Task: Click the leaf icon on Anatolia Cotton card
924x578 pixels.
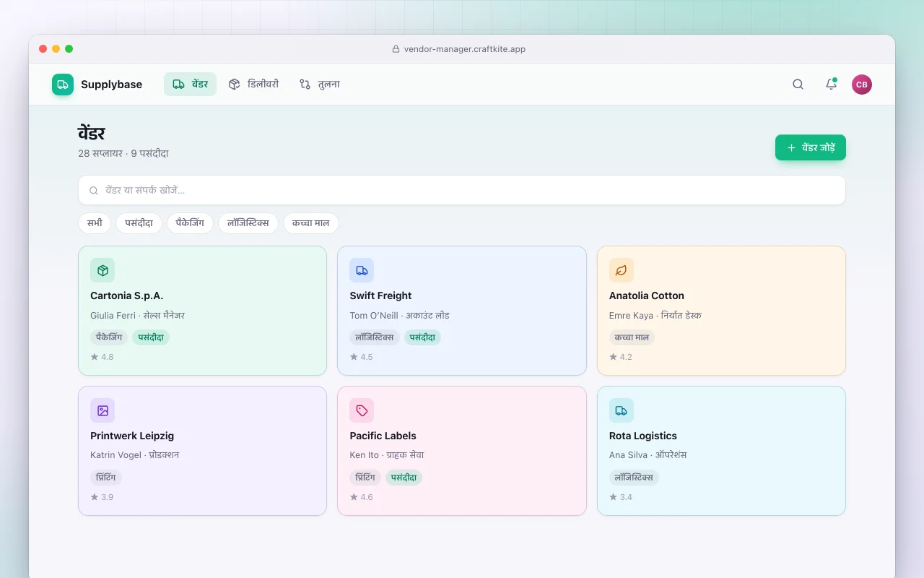Action: point(622,270)
